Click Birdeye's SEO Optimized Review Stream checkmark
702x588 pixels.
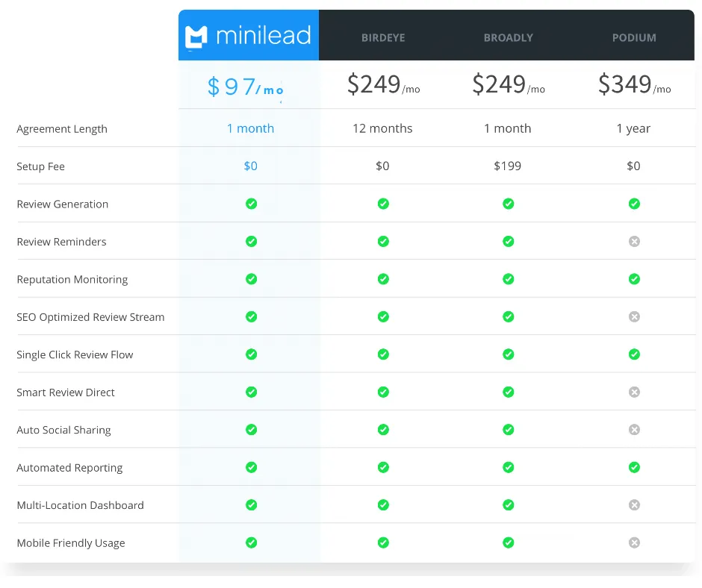click(x=383, y=316)
